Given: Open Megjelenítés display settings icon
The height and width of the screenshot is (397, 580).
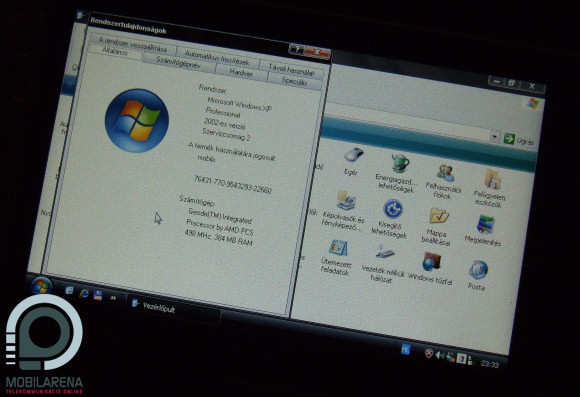Looking at the screenshot, I should pyautogui.click(x=486, y=224).
